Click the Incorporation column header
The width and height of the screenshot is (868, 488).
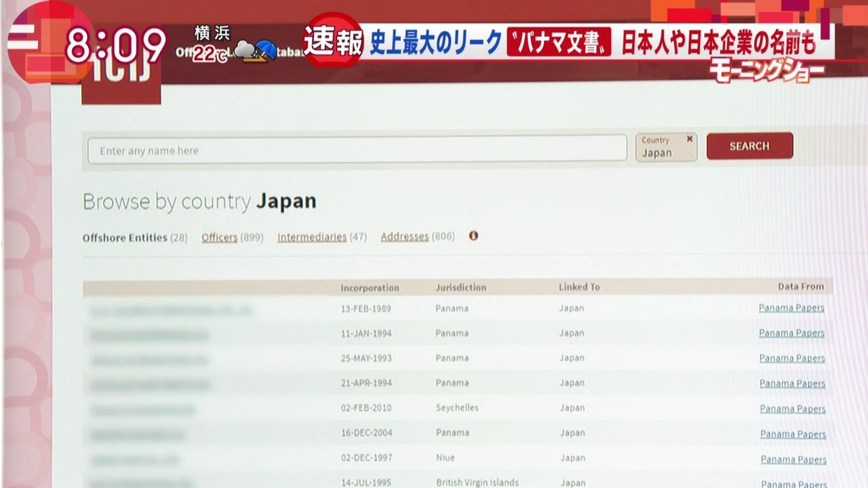click(370, 287)
